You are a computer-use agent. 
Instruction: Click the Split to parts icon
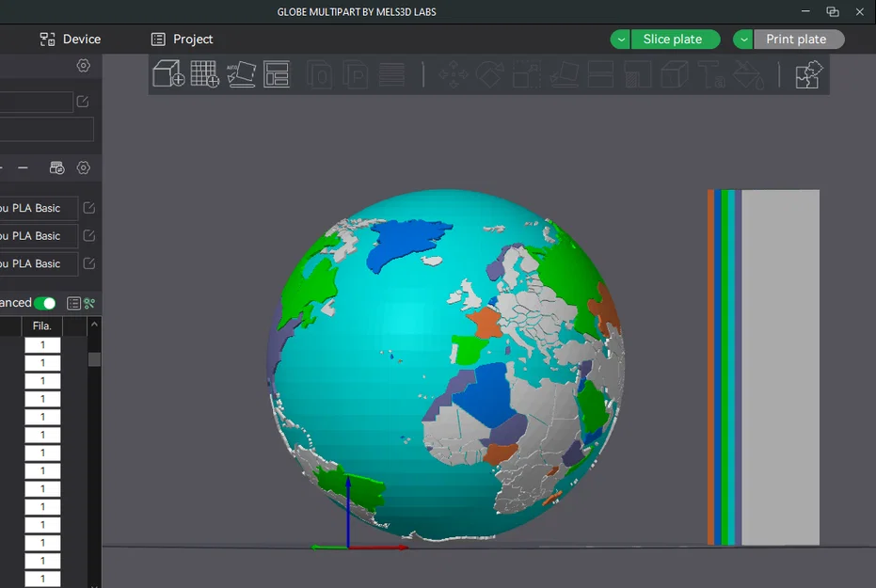(356, 74)
